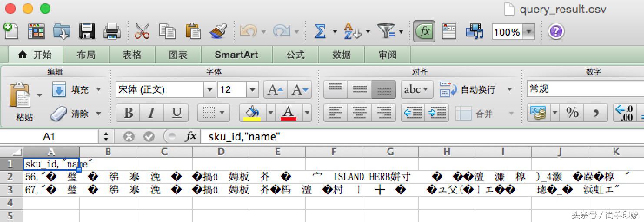This screenshot has height=222, width=644.
Task: Insert AutoSum with the sigma icon
Action: (x=320, y=32)
